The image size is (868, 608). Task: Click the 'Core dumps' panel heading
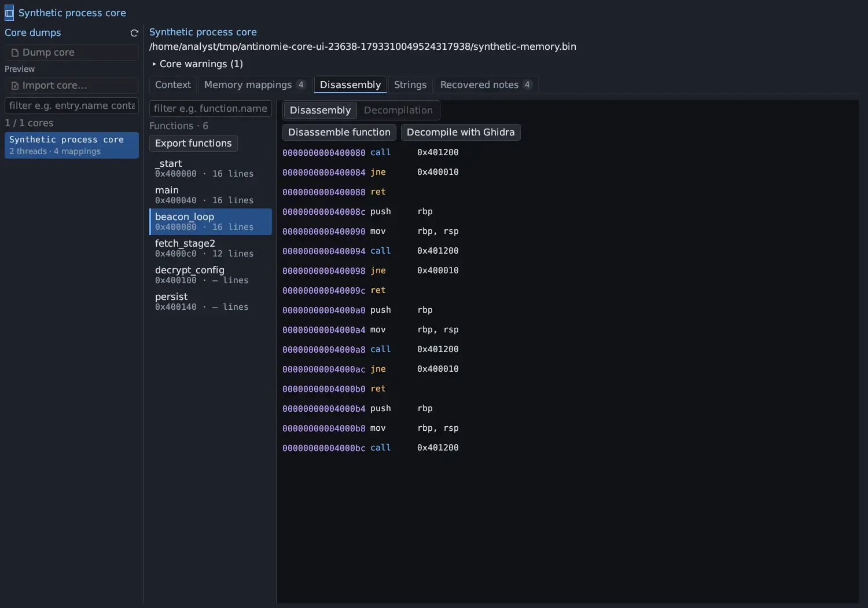[x=33, y=33]
